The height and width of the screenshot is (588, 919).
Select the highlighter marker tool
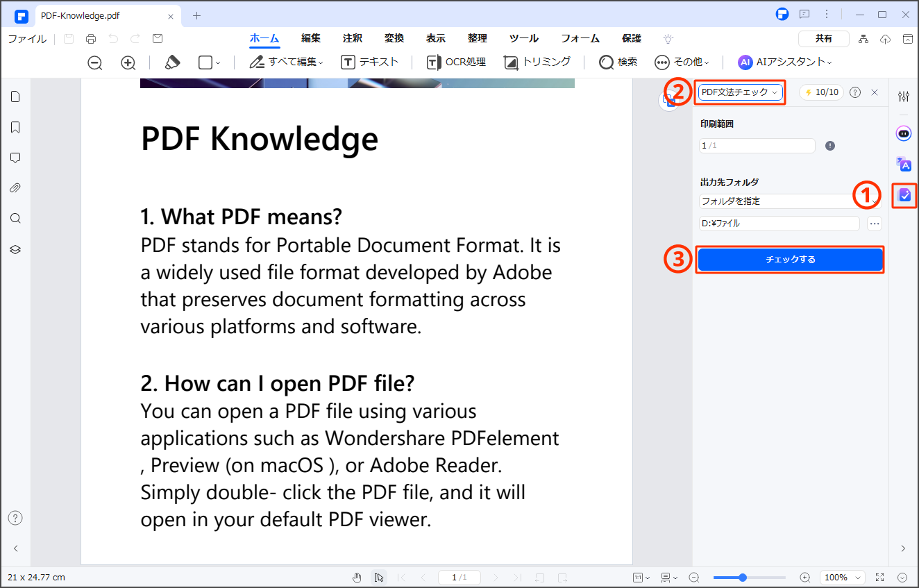172,62
